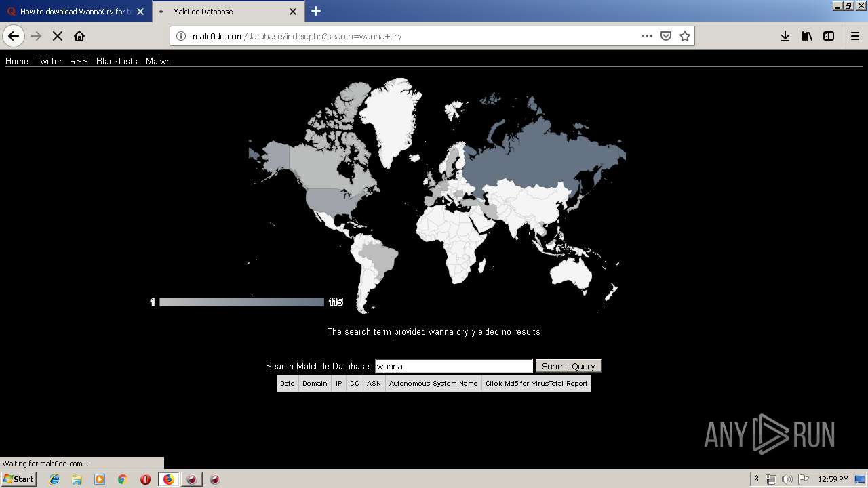Screen dimensions: 868x488
Task: Launch Chrome from the taskbar
Action: [x=123, y=479]
